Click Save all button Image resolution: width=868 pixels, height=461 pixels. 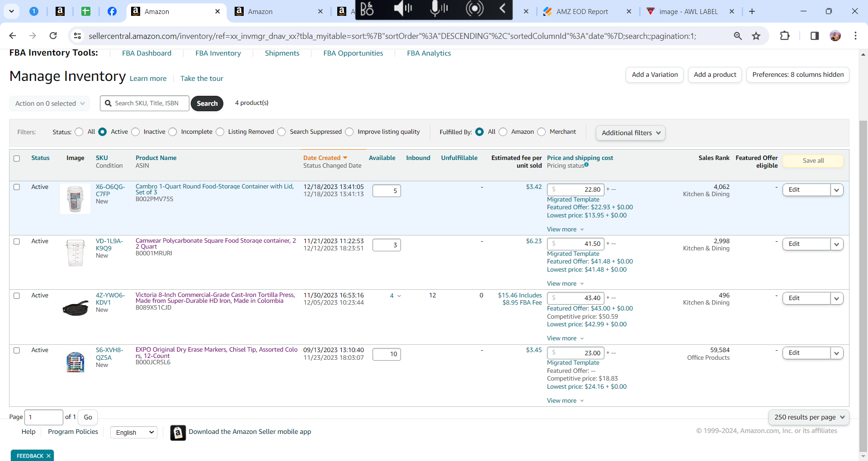click(813, 161)
